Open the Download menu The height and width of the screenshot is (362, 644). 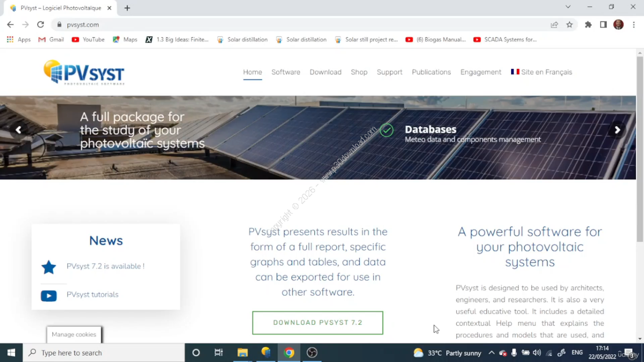pos(326,72)
